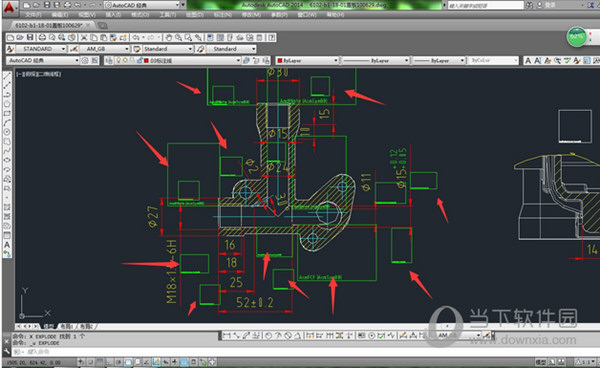Open the 视图(V) menu

coord(86,15)
